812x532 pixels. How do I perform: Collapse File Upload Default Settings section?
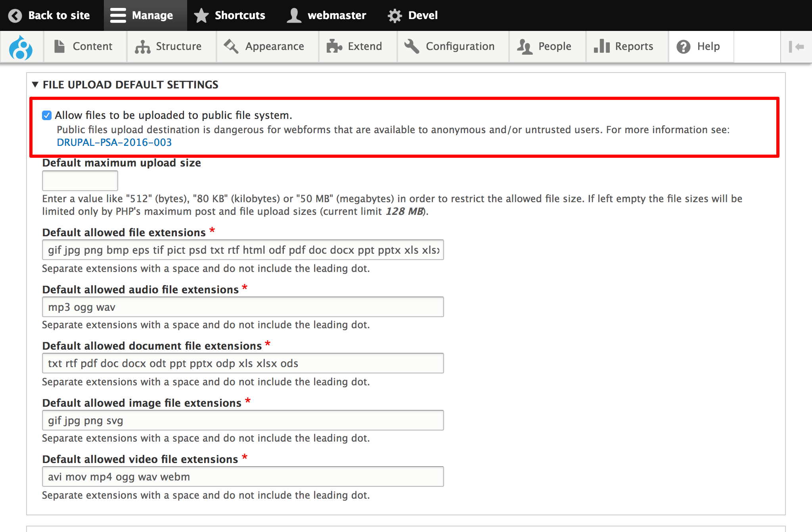point(35,84)
